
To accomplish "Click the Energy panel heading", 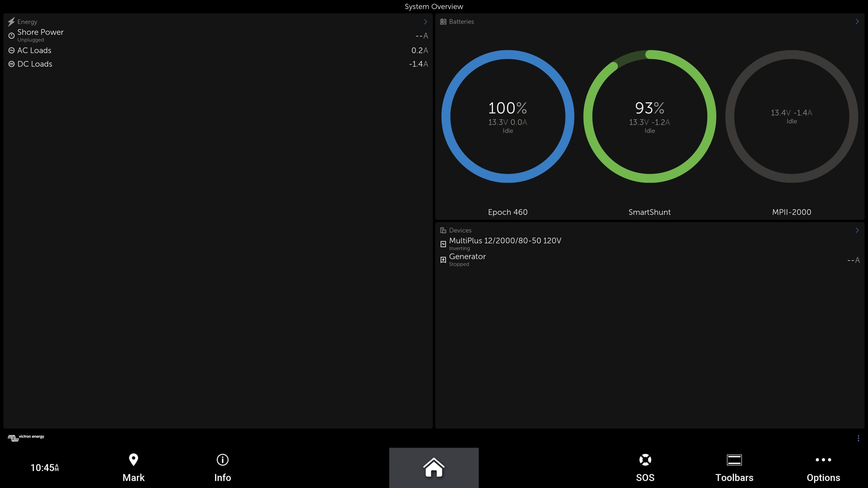I will point(27,22).
